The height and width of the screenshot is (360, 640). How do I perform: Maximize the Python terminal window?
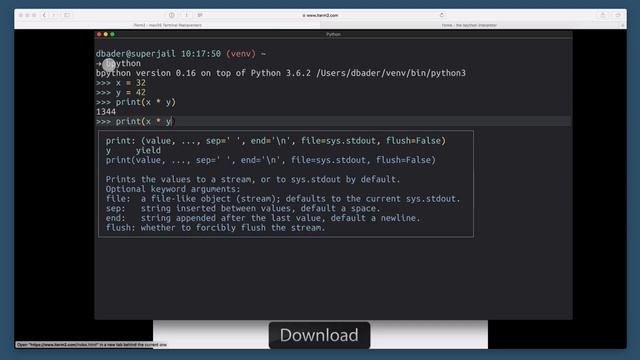tap(113, 34)
